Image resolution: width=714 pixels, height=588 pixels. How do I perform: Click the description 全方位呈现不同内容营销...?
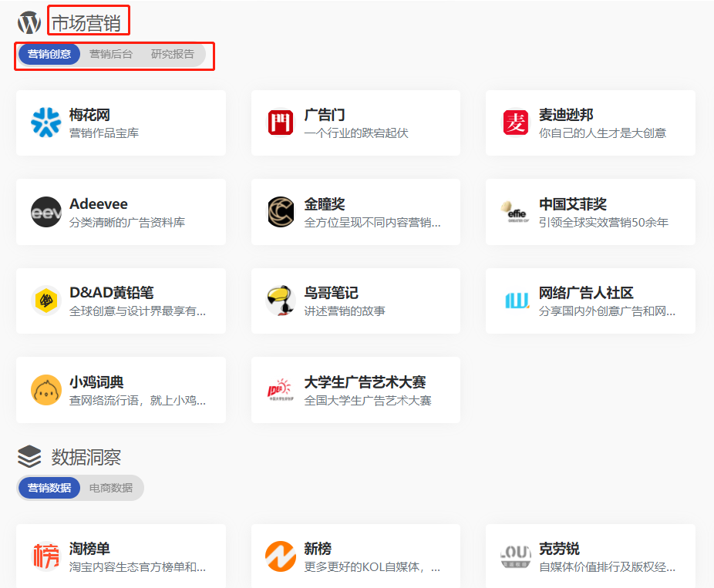click(x=372, y=222)
